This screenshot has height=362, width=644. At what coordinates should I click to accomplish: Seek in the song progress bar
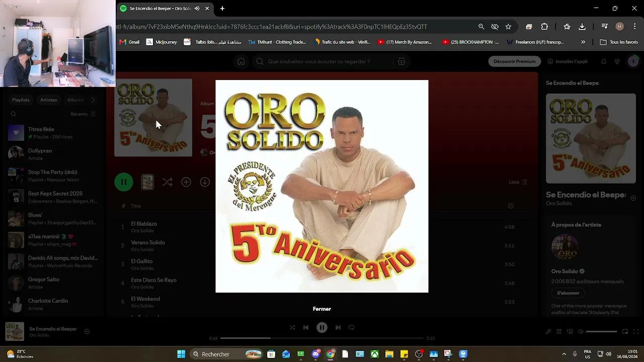tap(322, 338)
